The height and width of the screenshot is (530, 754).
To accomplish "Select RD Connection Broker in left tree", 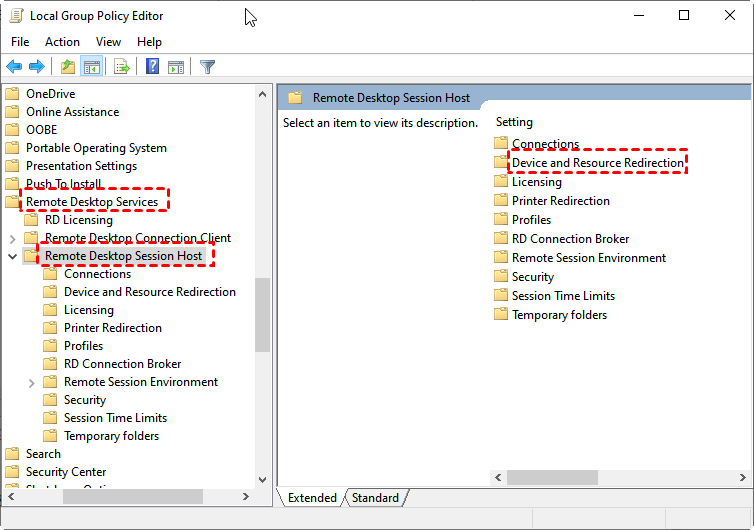I will (x=123, y=364).
